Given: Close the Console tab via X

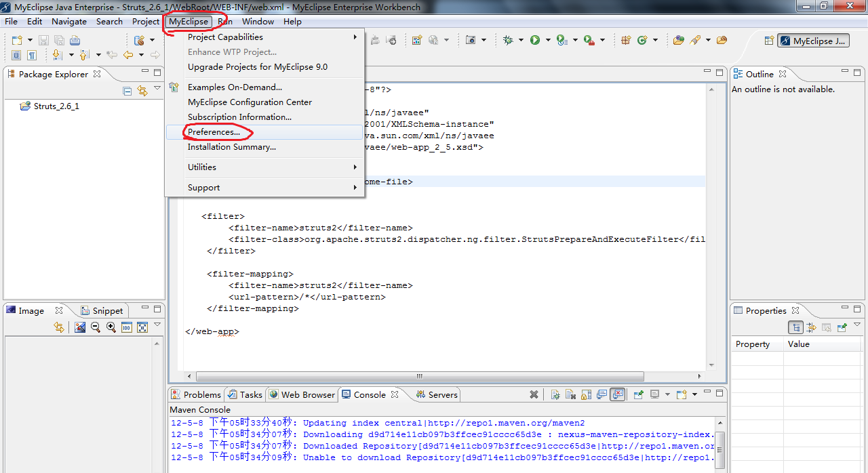Looking at the screenshot, I should pyautogui.click(x=395, y=394).
